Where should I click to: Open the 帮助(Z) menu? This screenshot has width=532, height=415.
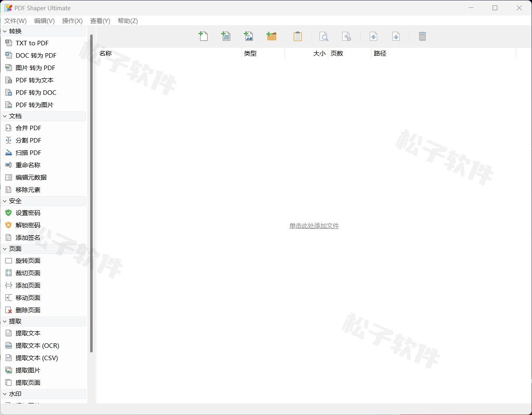[128, 21]
